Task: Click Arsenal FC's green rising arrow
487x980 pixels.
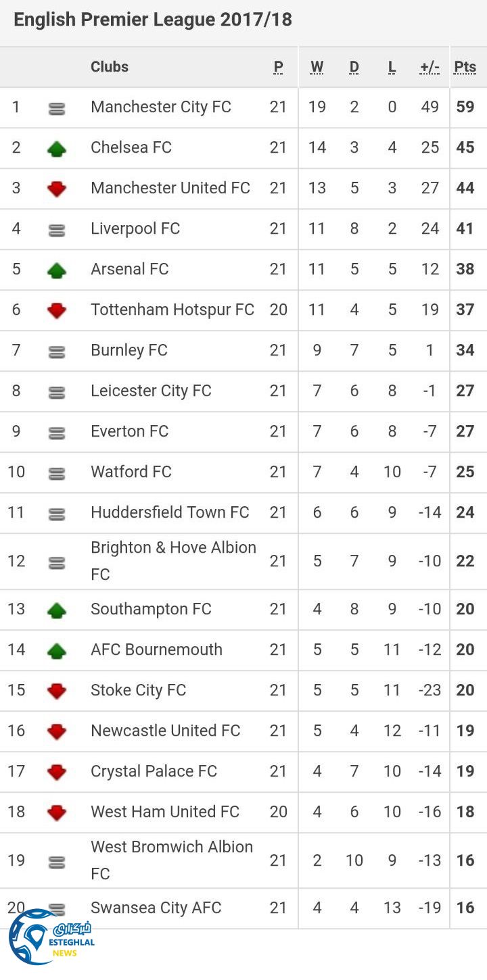Action: tap(57, 270)
